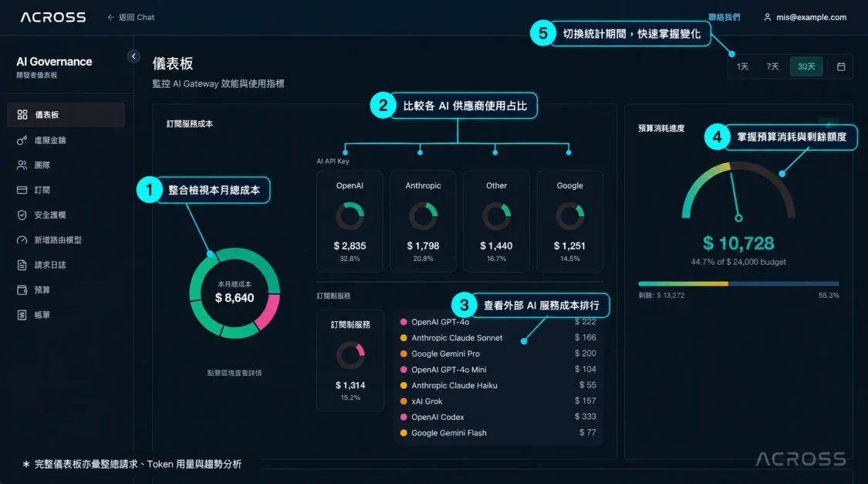The width and height of the screenshot is (868, 484).
Task: Click the 55.3% remaining percentage
Action: [x=829, y=295]
